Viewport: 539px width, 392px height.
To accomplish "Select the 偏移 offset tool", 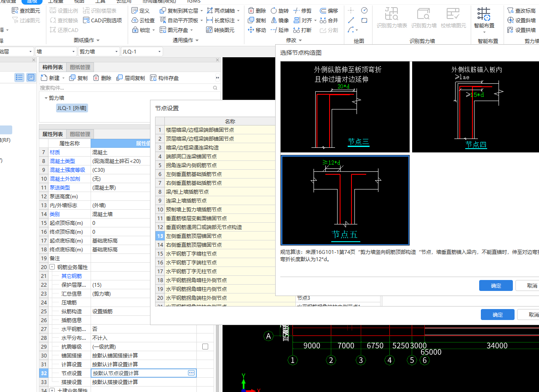I will coord(329,11).
